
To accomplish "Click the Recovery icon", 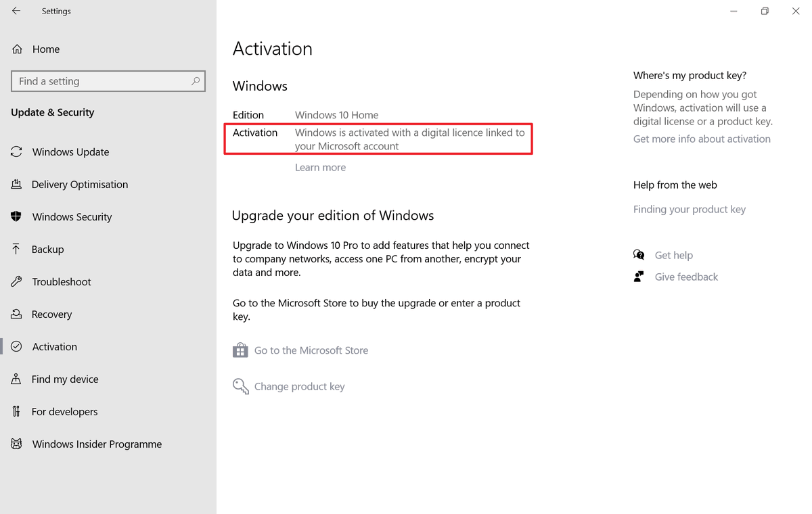I will (16, 314).
